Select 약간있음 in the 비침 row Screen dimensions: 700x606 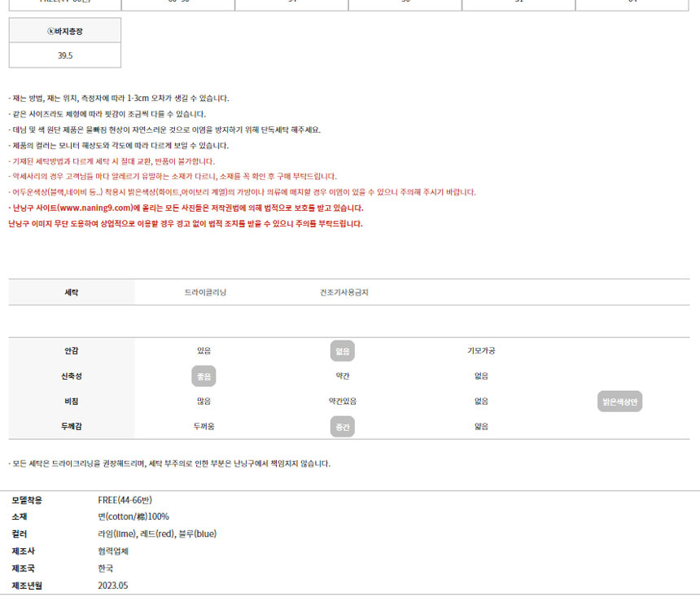pos(343,402)
